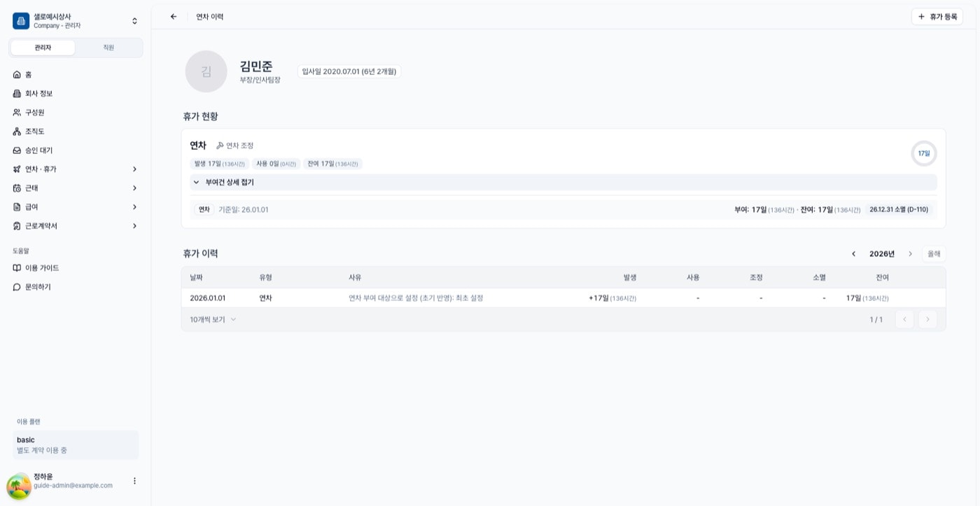The width and height of the screenshot is (980, 506).
Task: Switch to 관리자 mode
Action: pyautogui.click(x=43, y=48)
